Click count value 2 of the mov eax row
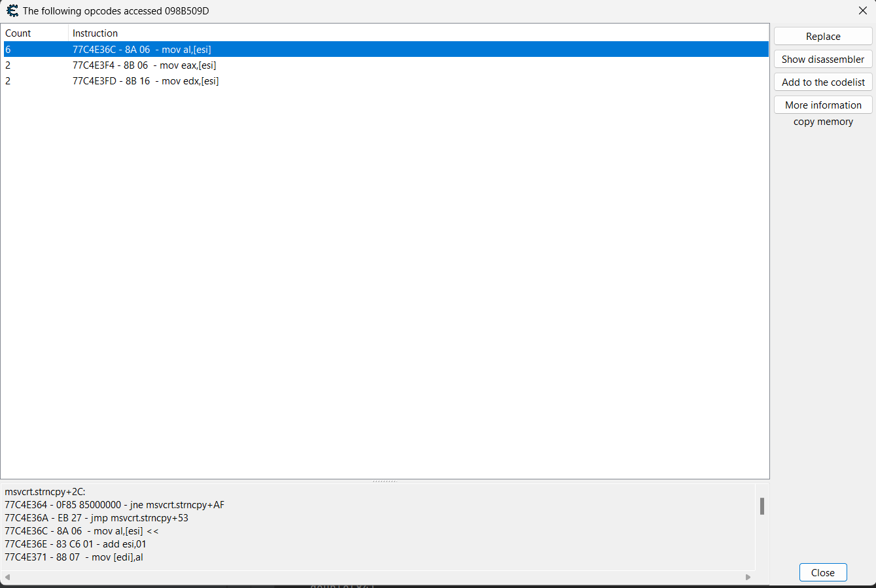Image resolution: width=876 pixels, height=588 pixels. click(8, 65)
